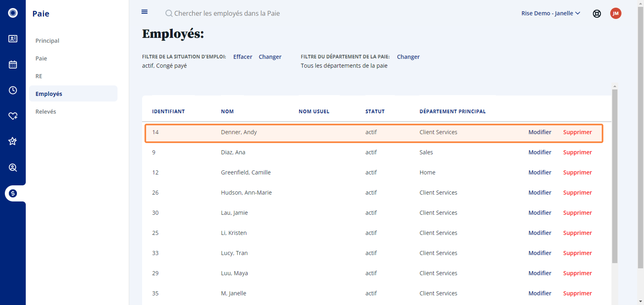Open the person search recruiting icon
This screenshot has width=644, height=305.
(x=13, y=167)
